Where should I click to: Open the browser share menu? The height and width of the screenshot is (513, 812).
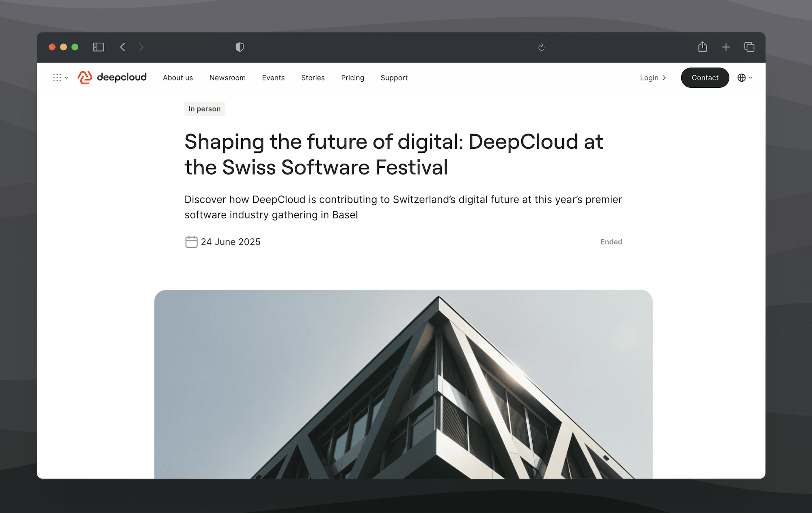(x=702, y=47)
